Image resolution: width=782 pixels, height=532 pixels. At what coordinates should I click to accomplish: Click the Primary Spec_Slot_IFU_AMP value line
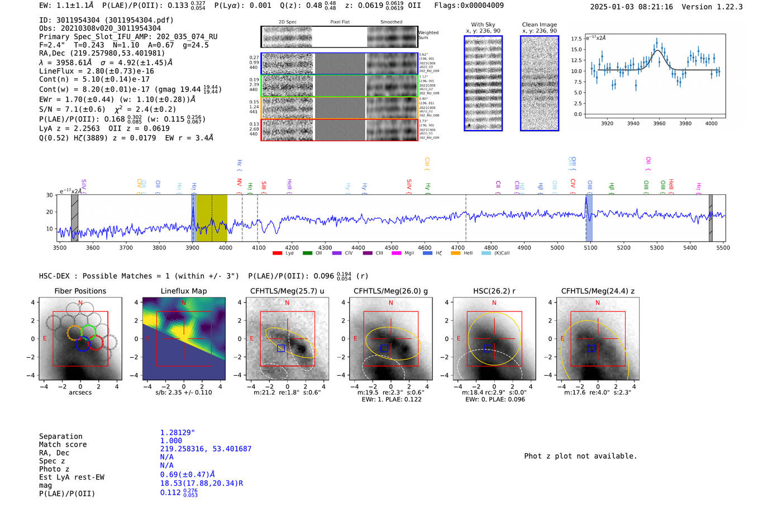128,37
